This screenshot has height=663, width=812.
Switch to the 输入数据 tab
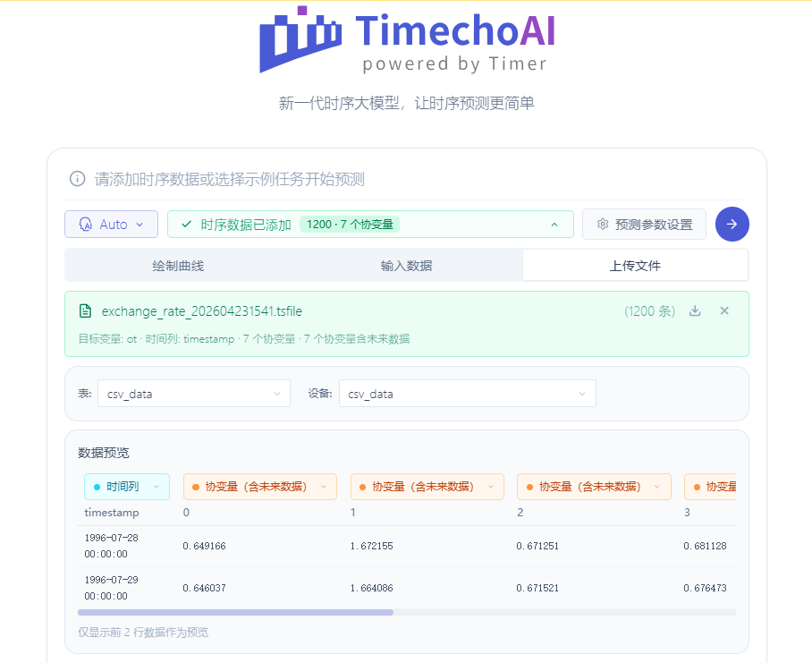[407, 266]
